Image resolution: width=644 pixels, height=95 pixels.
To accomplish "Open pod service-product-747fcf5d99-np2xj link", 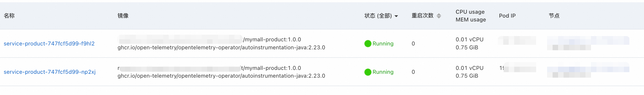I will tap(50, 72).
